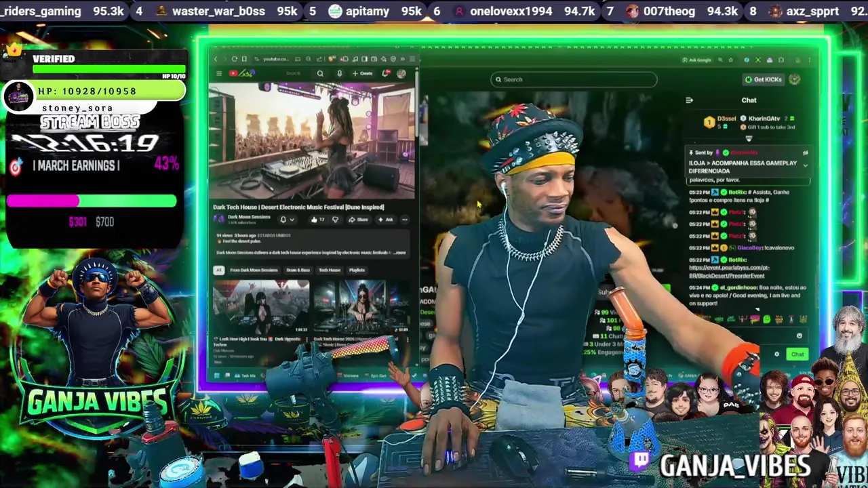Image resolution: width=868 pixels, height=488 pixels.
Task: Open the emote picker in chat input
Action: point(799,335)
